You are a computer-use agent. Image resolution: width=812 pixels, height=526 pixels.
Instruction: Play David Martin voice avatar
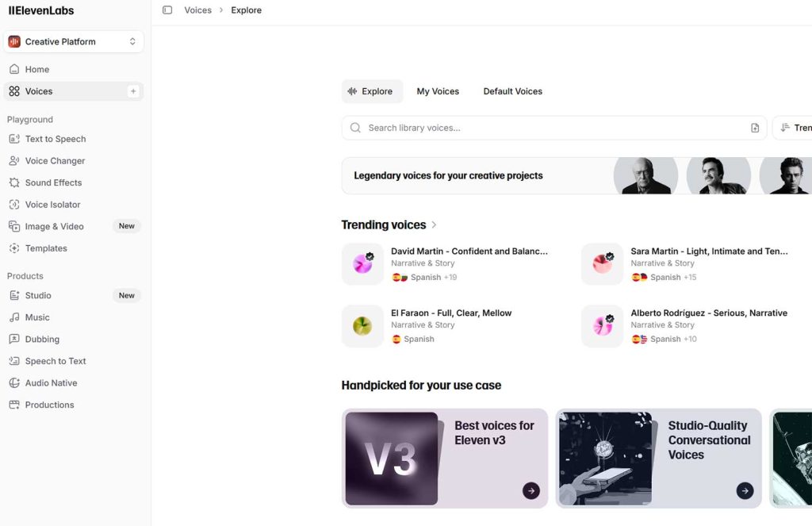tap(362, 263)
